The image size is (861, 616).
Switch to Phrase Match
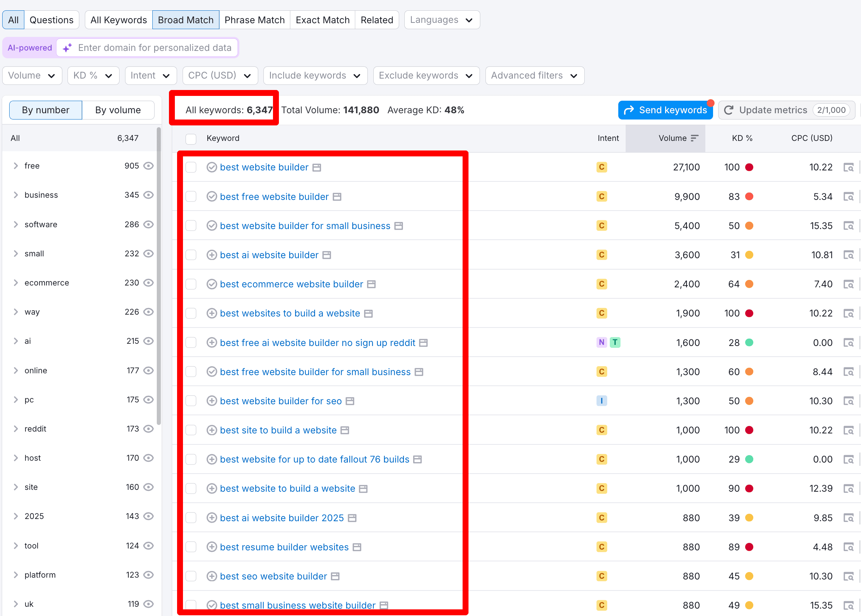(255, 19)
